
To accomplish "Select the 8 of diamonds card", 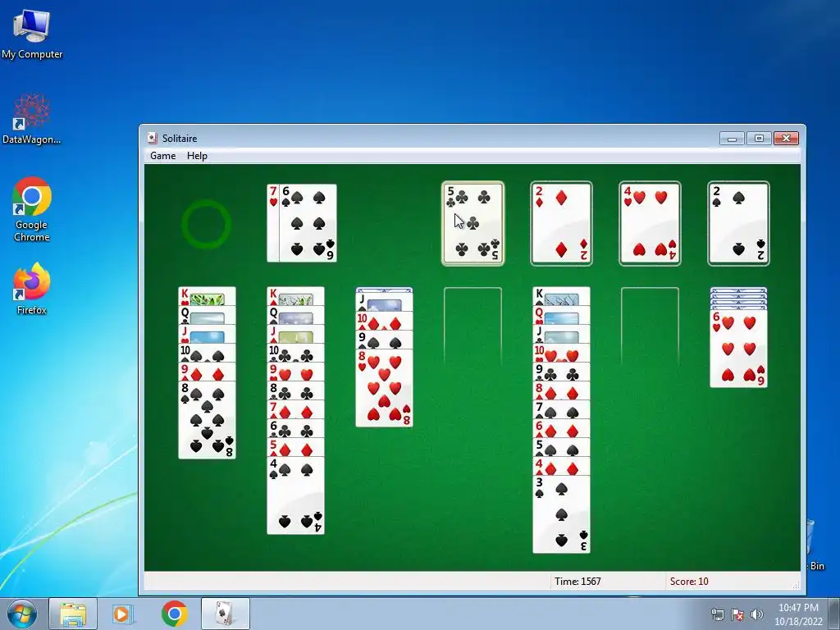I will 561,391.
